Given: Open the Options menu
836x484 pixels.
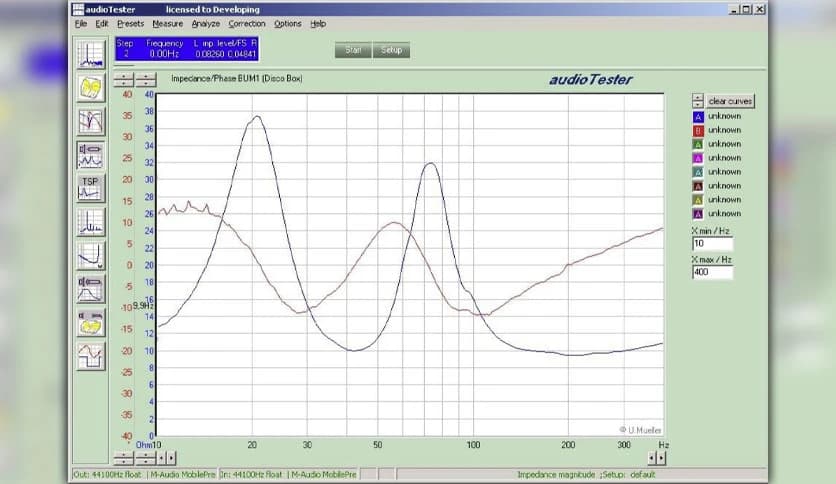Looking at the screenshot, I should pos(288,24).
